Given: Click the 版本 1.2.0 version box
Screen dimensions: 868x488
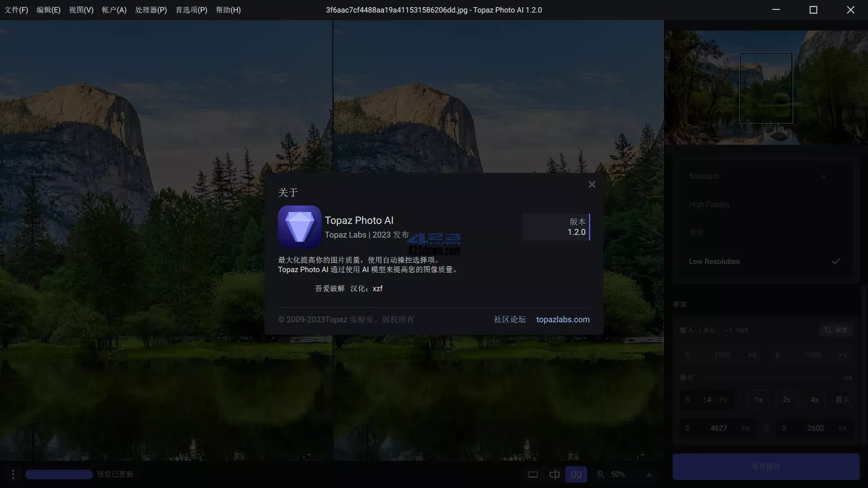Looking at the screenshot, I should [x=556, y=227].
